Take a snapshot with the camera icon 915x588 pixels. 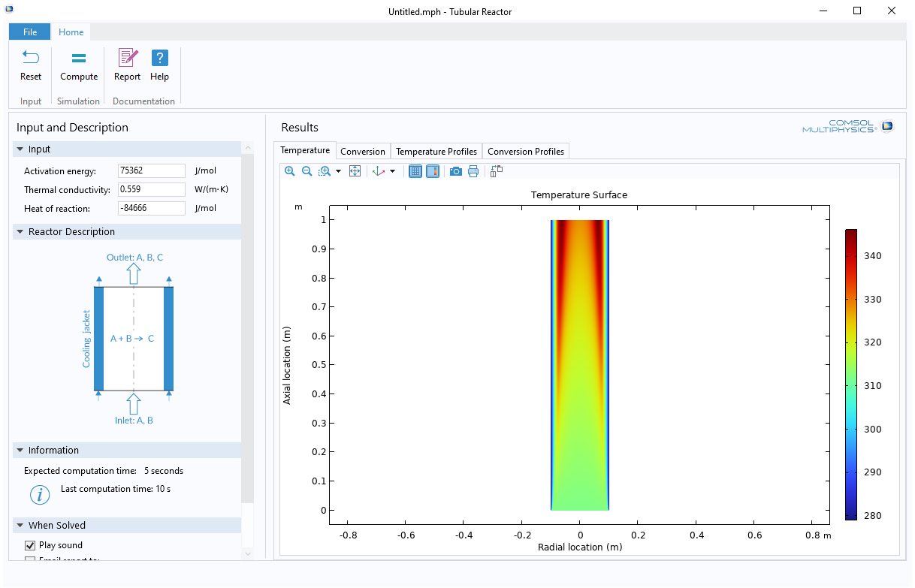[455, 171]
